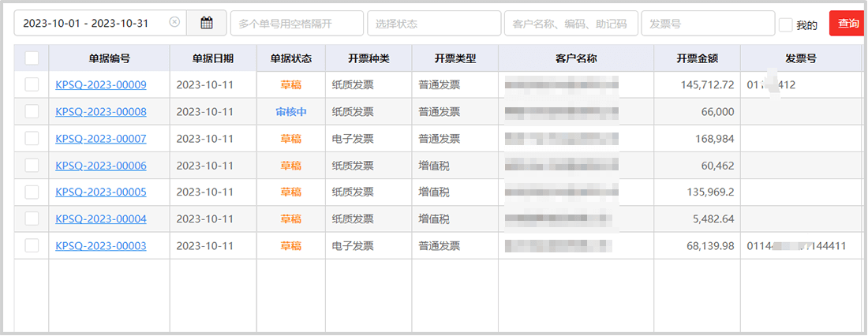Focus the customer name search field
Screen dimensions: 868x336
pos(571,24)
